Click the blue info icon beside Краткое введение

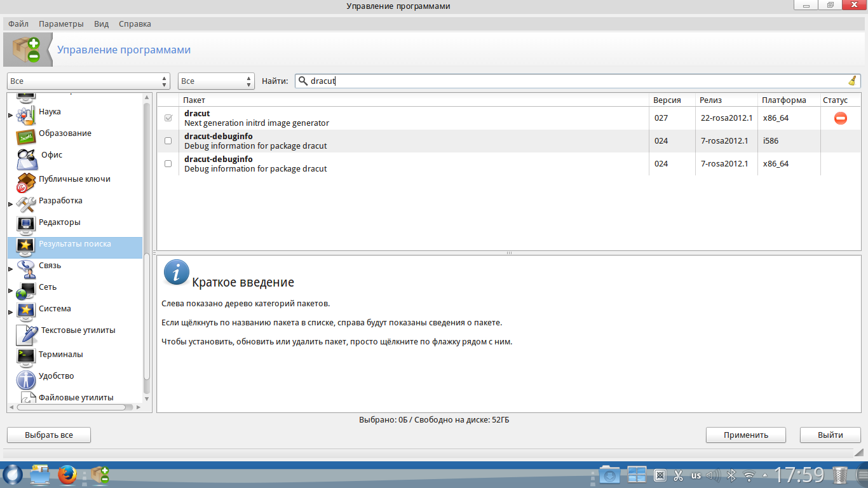point(177,272)
